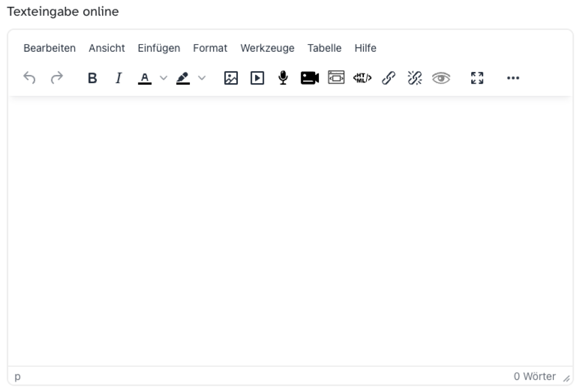
Task: Insert a link with the chain icon
Action: [389, 78]
